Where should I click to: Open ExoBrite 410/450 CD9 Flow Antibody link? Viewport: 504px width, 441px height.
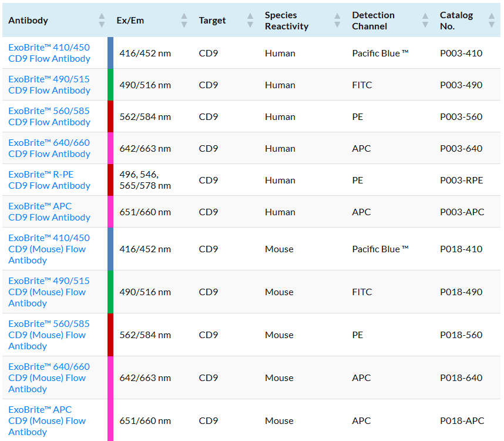49,53
